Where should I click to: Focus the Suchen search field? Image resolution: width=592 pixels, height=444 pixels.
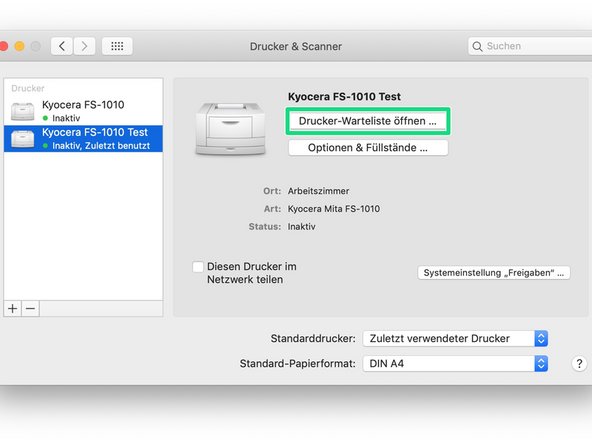(x=530, y=46)
